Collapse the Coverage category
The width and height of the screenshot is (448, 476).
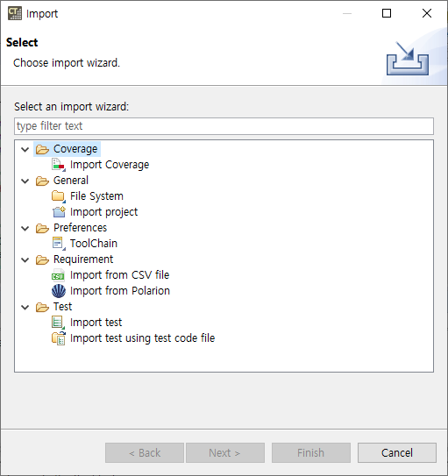[x=25, y=149]
